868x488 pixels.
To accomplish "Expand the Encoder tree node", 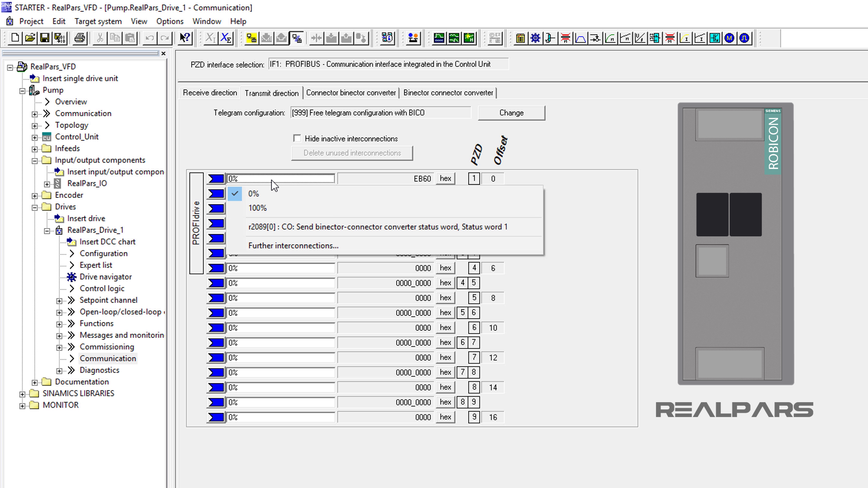I will click(x=35, y=195).
